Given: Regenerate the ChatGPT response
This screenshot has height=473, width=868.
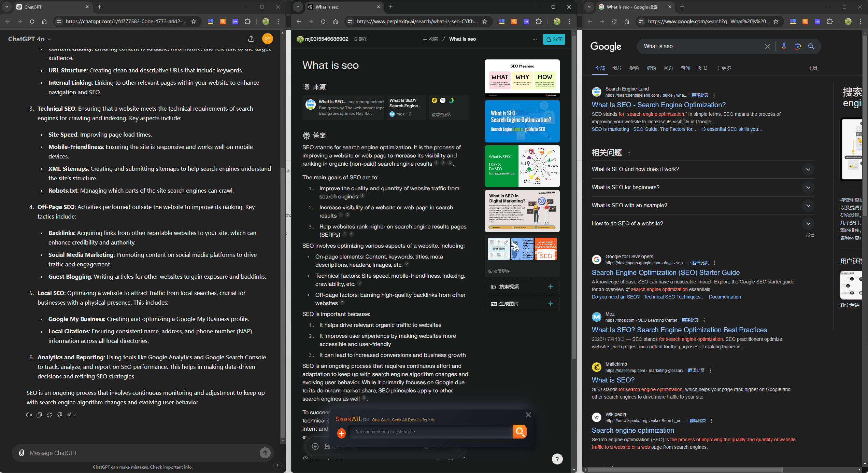Looking at the screenshot, I should [49, 415].
